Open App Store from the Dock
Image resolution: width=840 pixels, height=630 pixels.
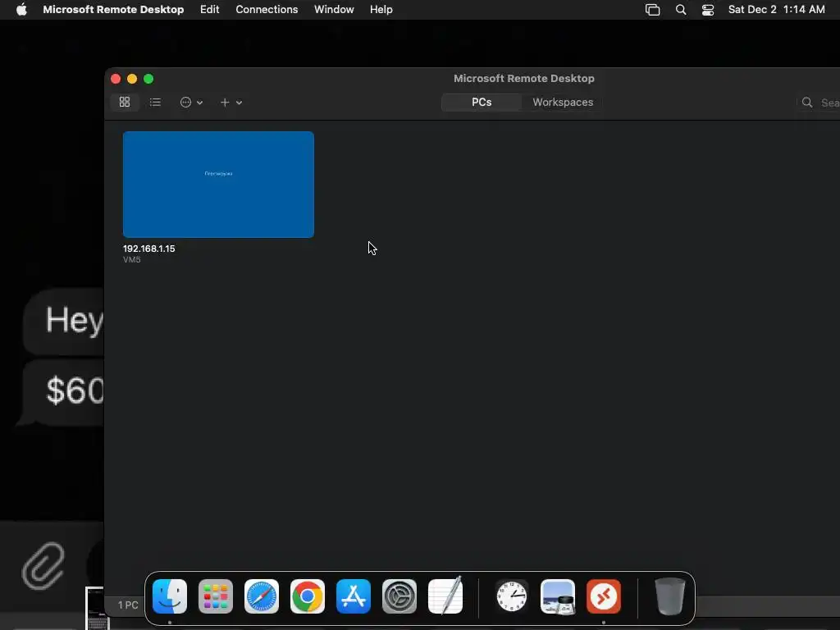(x=354, y=596)
